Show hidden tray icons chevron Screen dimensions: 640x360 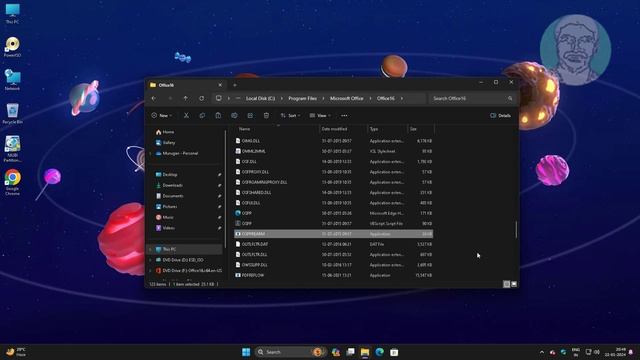pos(542,352)
